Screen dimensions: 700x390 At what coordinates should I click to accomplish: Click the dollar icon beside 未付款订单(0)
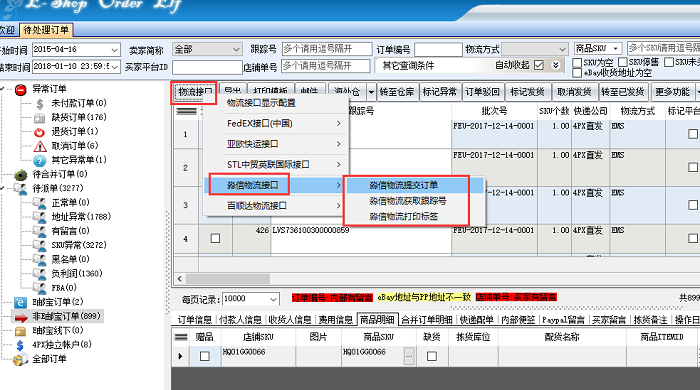[x=40, y=104]
